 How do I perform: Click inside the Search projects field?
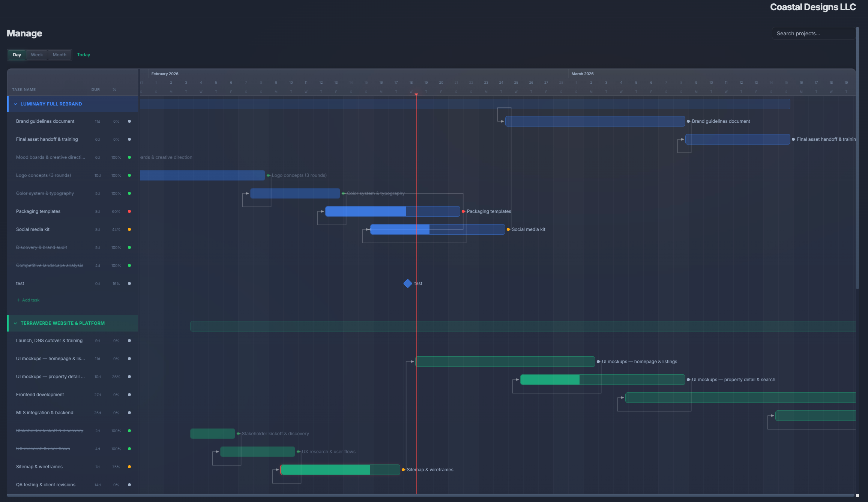[x=813, y=33]
